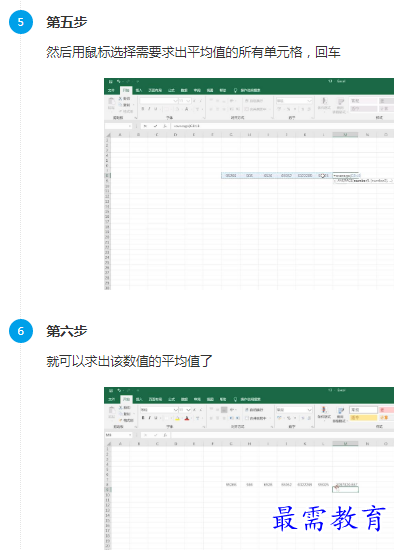Open the step 6 Excel screenshot image
Viewport: 394px width, 550px height.
pos(249,468)
